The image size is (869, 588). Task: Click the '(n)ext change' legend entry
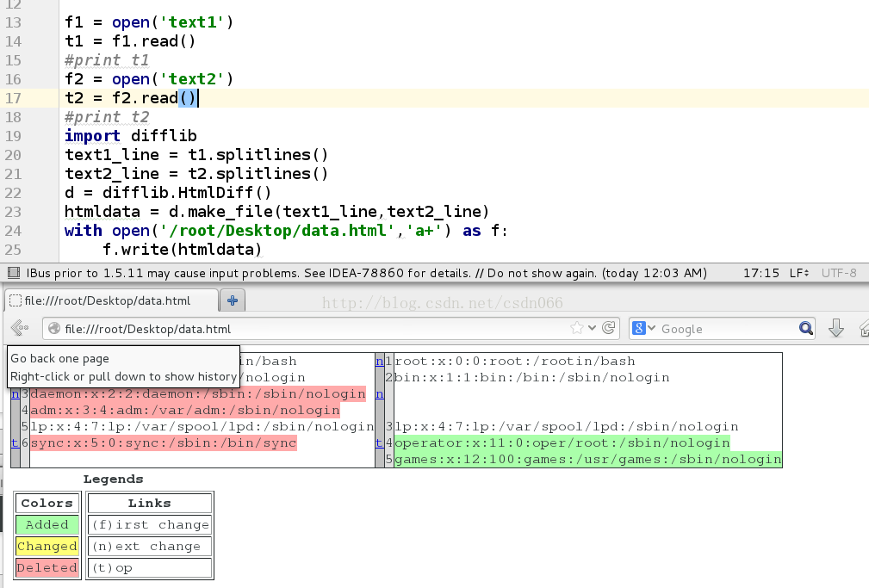coord(150,546)
